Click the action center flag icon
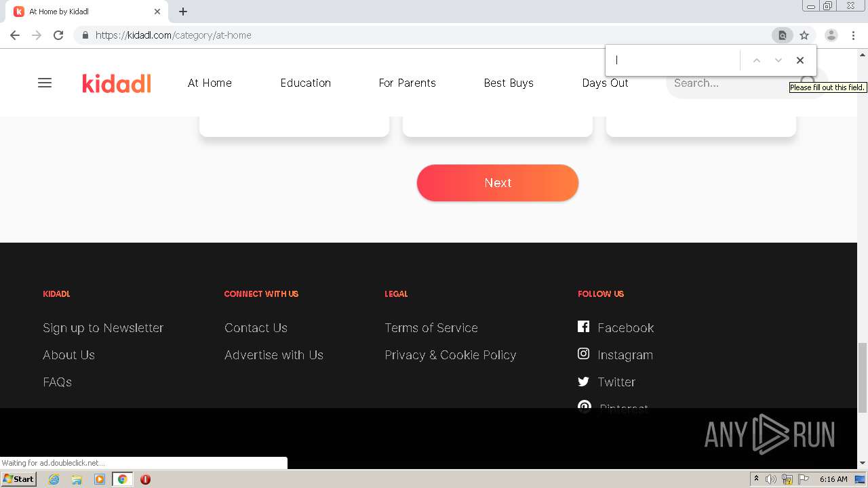Viewport: 868px width, 488px height. 804,479
